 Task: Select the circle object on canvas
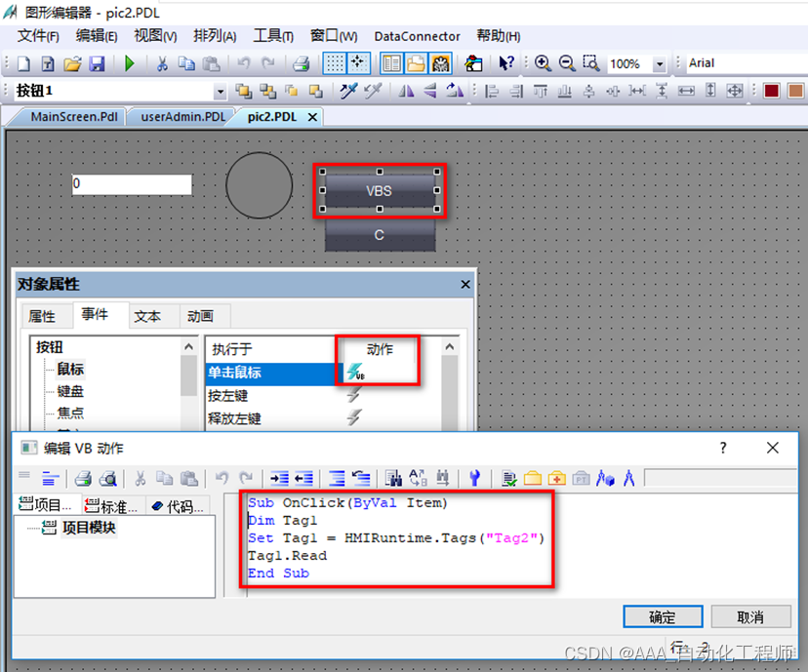tap(260, 185)
